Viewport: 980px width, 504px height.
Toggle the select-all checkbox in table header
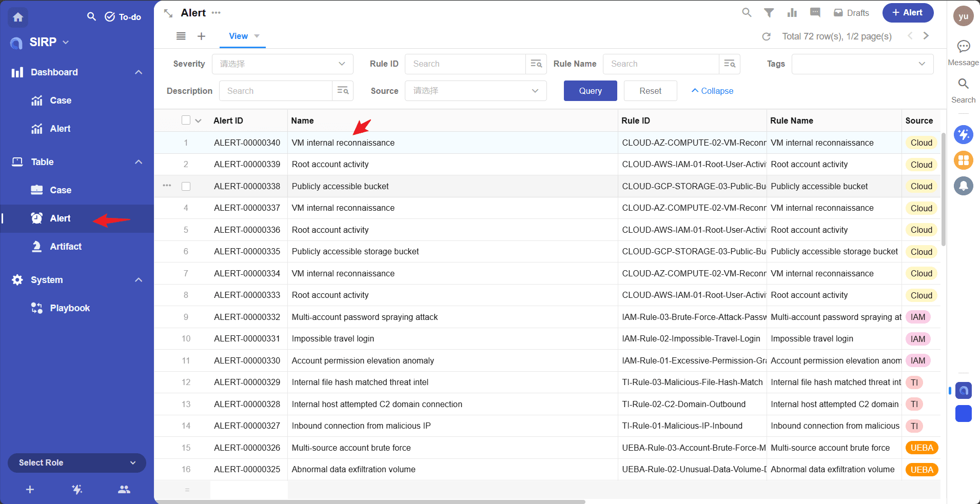(186, 120)
